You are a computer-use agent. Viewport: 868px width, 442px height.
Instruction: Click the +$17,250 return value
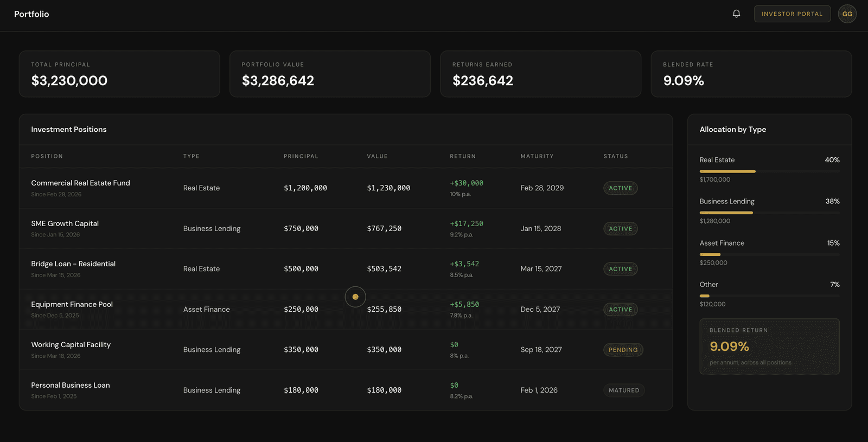tap(467, 223)
